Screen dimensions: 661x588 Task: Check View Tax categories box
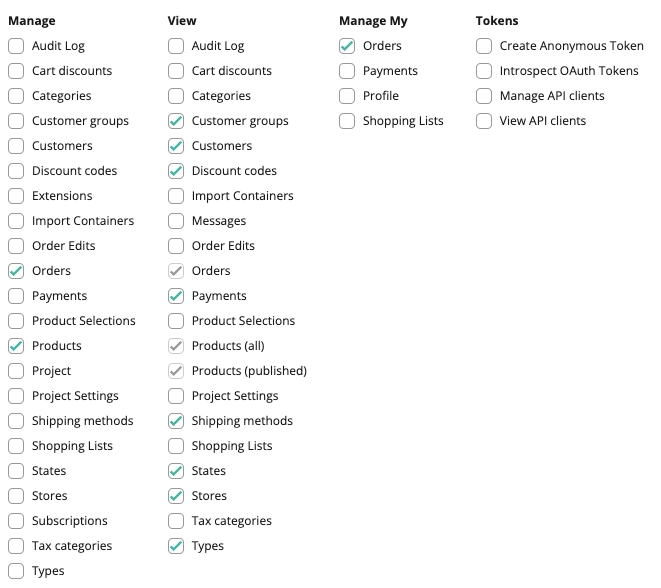pos(176,521)
